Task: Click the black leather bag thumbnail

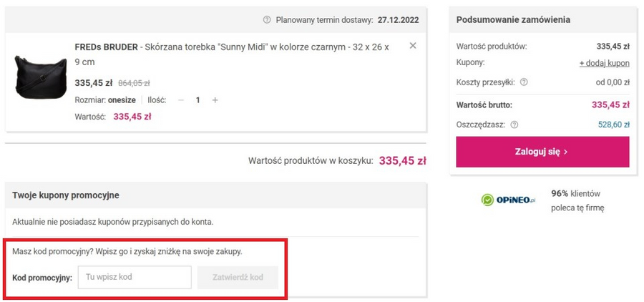Action: pos(37,81)
